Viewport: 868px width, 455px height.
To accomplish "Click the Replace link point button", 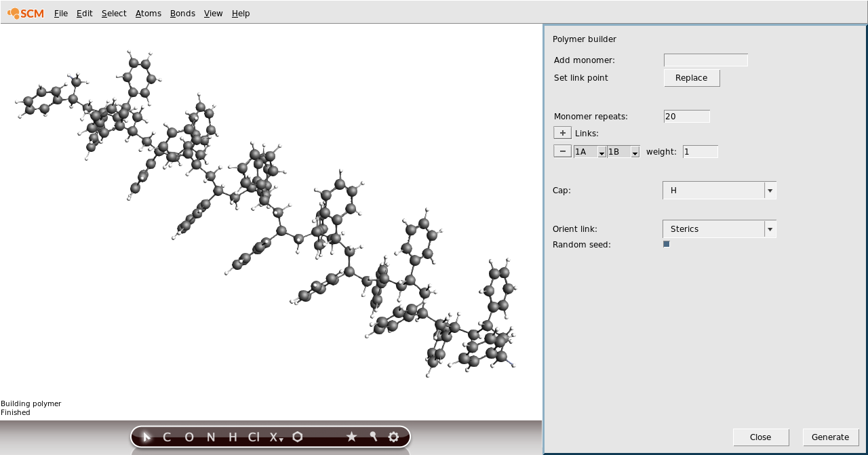I will pos(691,77).
